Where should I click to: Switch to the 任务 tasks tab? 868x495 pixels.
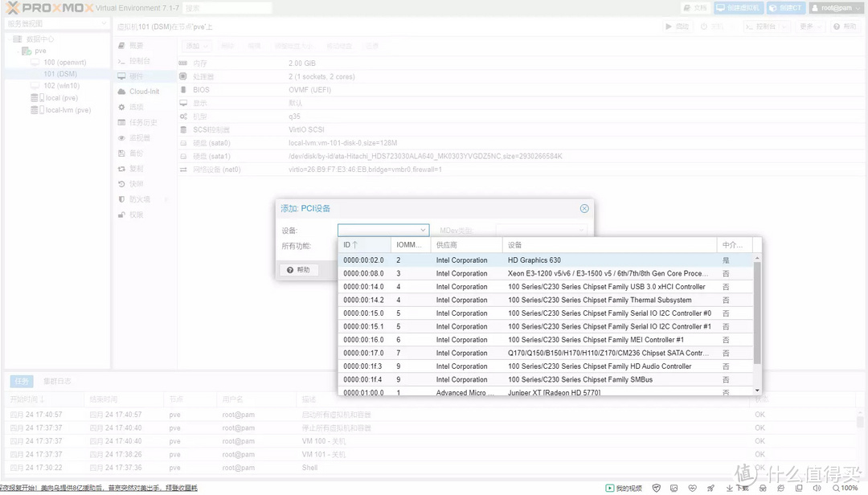point(22,382)
